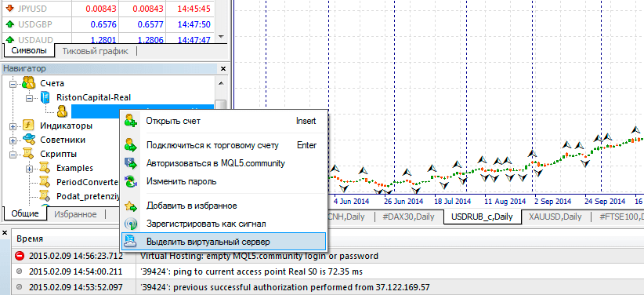
Task: Click the Connect to trade account icon
Action: tap(131, 145)
